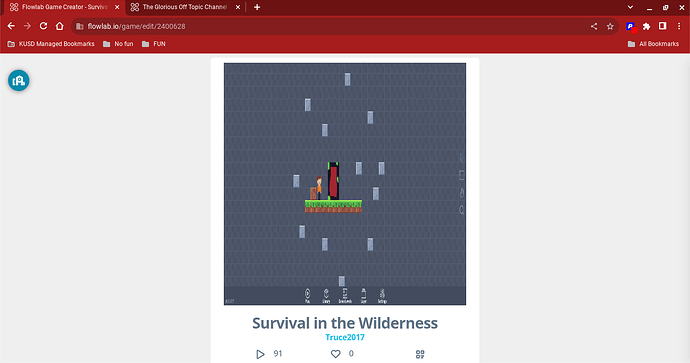Viewport: 690px width, 363px height.
Task: Open the Library in the editor toolbar
Action: [326, 295]
